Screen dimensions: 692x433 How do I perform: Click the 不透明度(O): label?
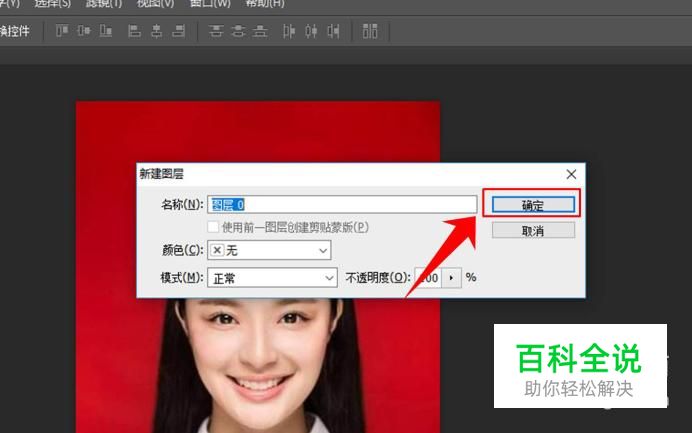(378, 278)
